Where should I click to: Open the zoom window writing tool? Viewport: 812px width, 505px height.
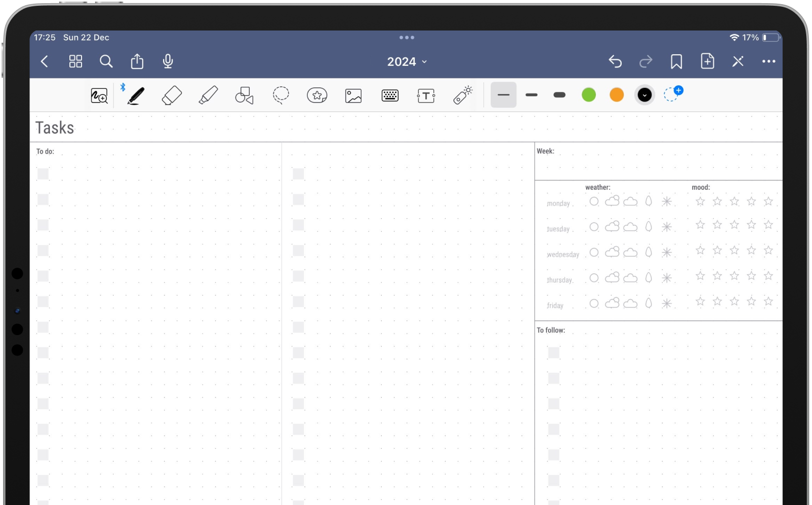(99, 96)
